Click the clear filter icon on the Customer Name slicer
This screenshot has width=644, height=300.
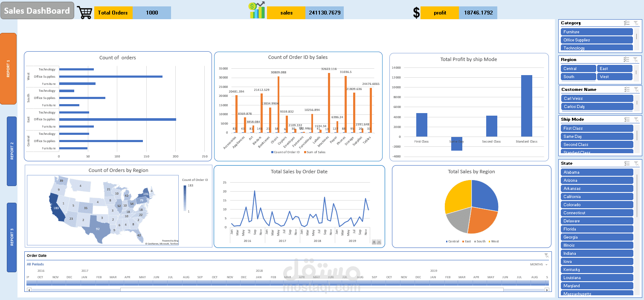636,89
